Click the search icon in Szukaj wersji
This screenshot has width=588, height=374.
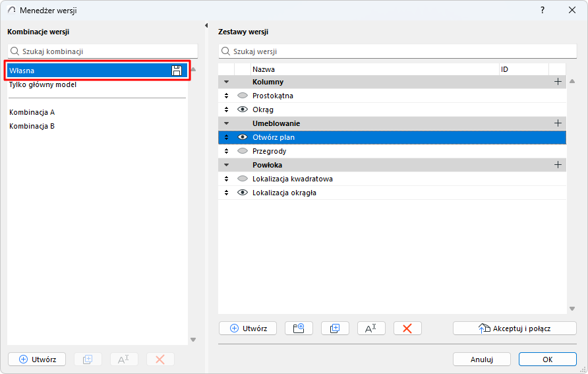point(225,51)
